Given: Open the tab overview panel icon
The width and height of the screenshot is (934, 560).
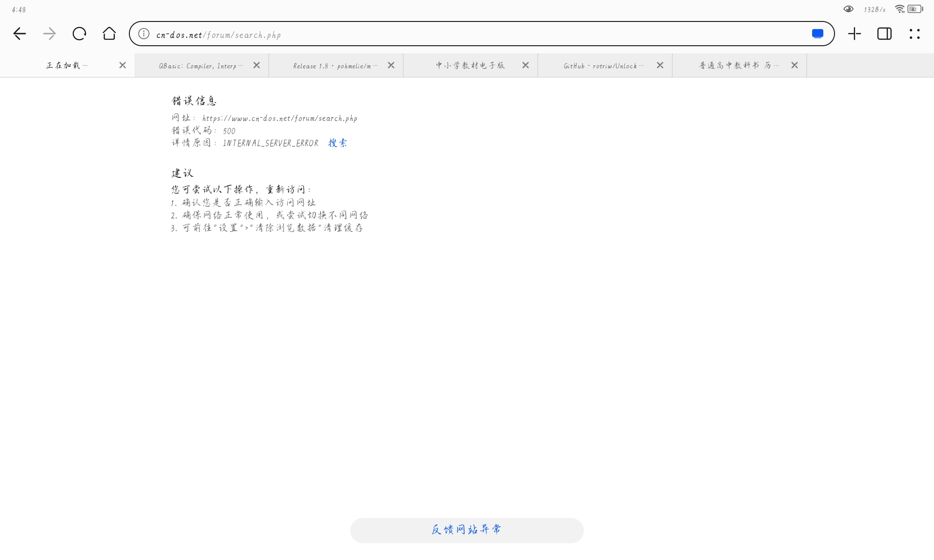Looking at the screenshot, I should click(x=884, y=34).
